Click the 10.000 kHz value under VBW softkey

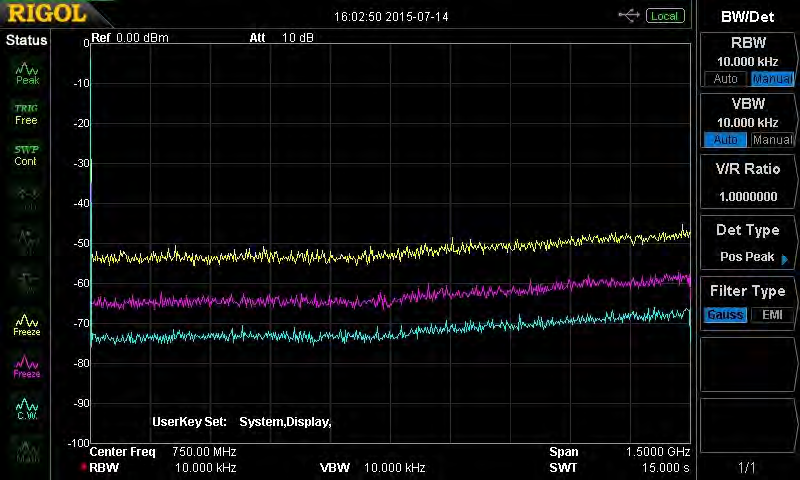[x=747, y=123]
